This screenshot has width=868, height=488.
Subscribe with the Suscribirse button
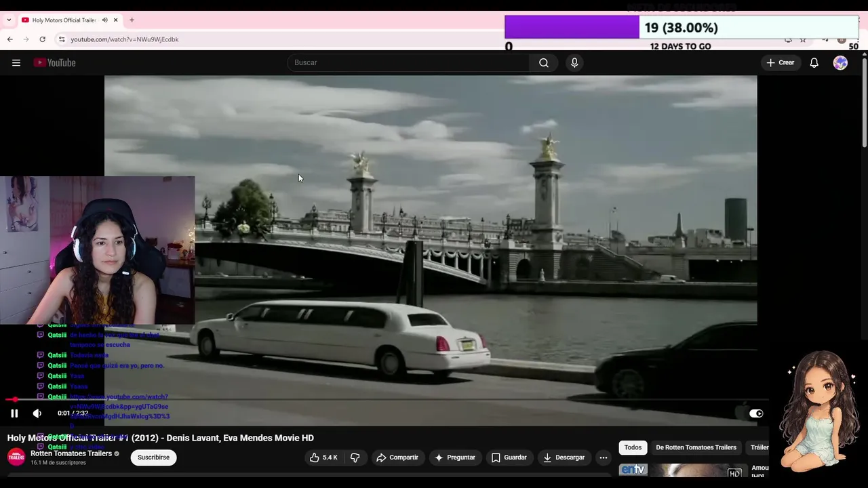(153, 457)
